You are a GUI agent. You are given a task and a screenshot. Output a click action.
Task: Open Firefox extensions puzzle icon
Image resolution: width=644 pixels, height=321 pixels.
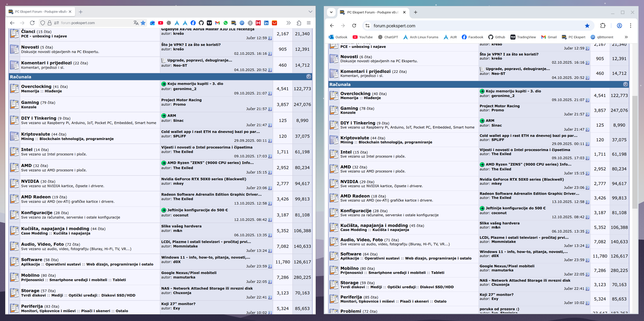pyautogui.click(x=299, y=23)
